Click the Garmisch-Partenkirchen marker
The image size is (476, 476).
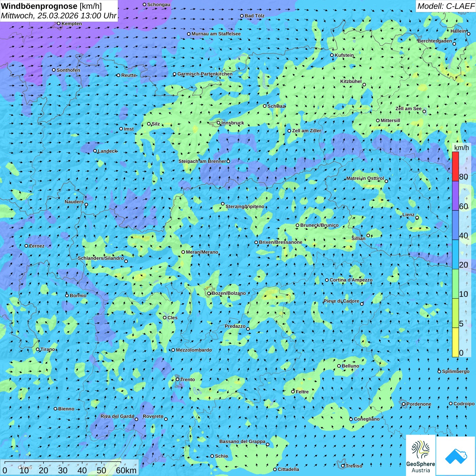174,74
